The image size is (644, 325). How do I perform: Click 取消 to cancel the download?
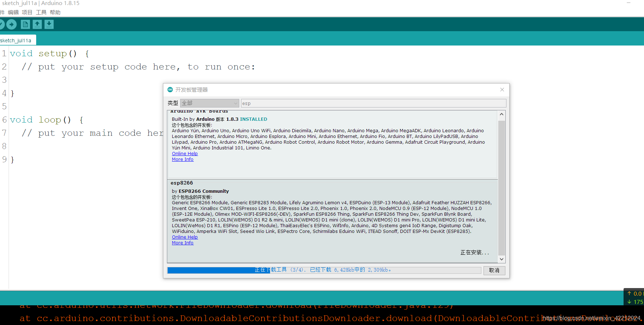click(x=494, y=271)
